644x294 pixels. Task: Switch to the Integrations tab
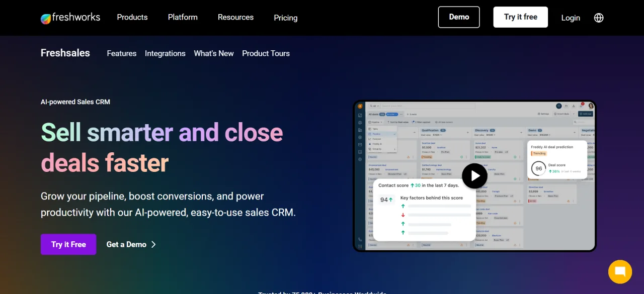165,53
